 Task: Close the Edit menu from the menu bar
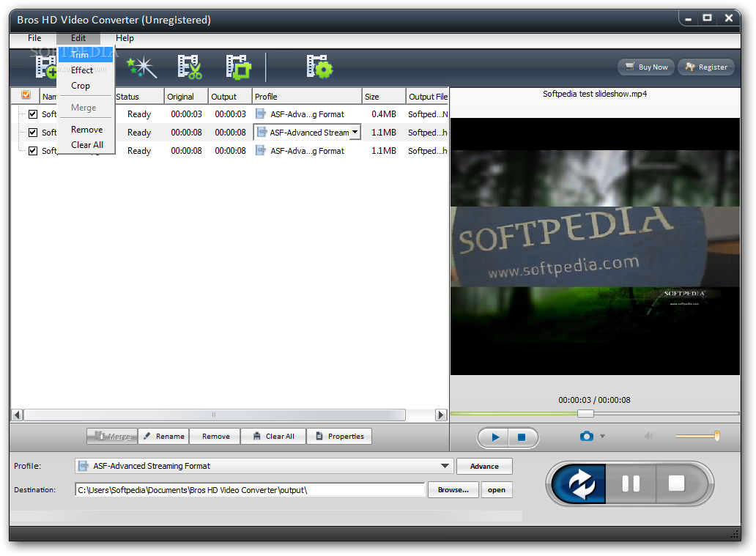[x=78, y=38]
